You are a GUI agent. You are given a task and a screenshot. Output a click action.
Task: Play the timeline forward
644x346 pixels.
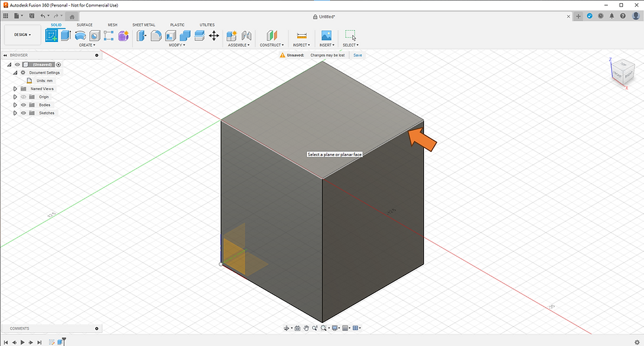click(x=22, y=342)
